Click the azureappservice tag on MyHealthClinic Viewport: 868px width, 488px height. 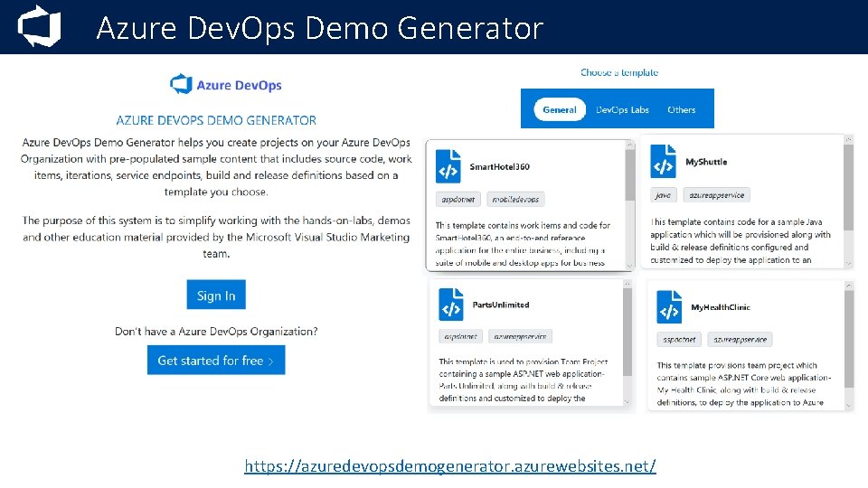[x=740, y=339]
